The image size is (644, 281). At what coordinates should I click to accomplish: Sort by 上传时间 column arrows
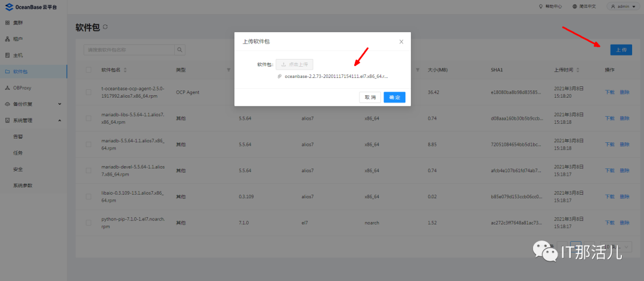(578, 70)
